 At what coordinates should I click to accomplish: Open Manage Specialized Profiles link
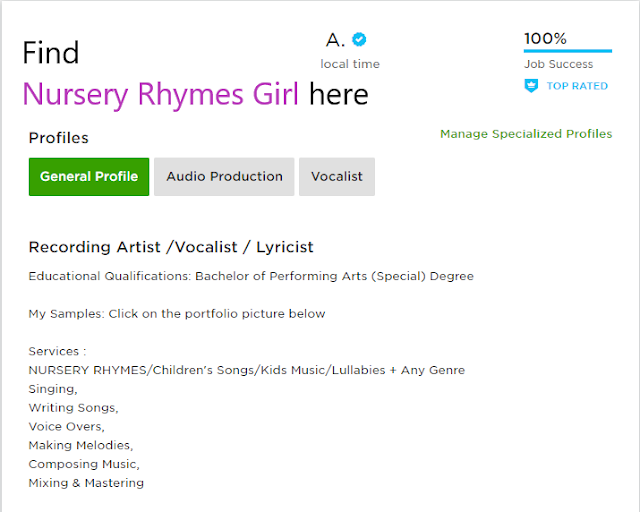(x=526, y=134)
